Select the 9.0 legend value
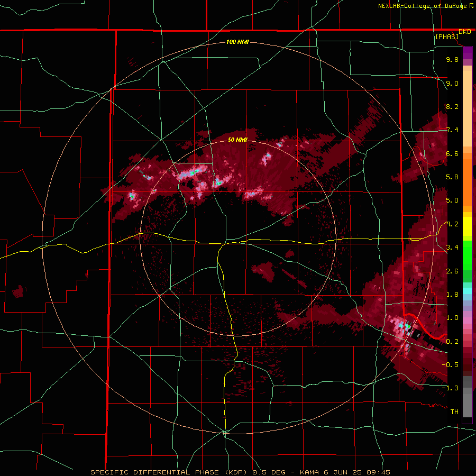The height and width of the screenshot is (476, 476). (x=452, y=83)
